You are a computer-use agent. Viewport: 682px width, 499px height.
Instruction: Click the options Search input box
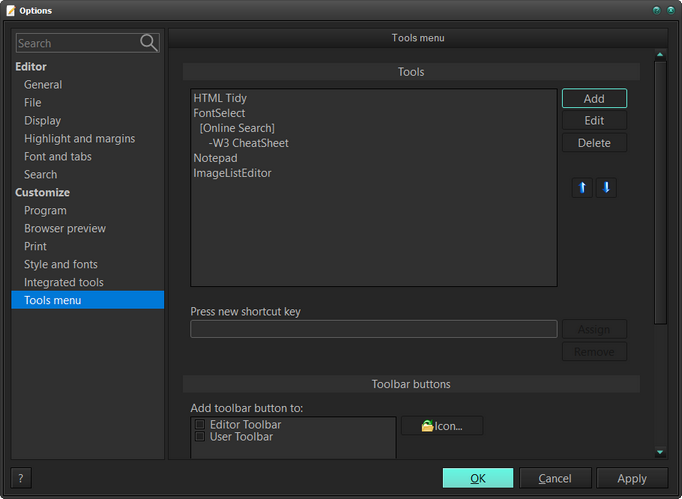76,43
